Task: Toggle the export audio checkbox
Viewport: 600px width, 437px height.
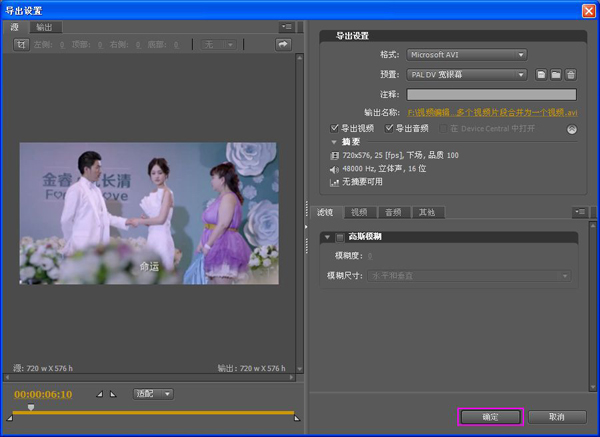Action: point(389,128)
